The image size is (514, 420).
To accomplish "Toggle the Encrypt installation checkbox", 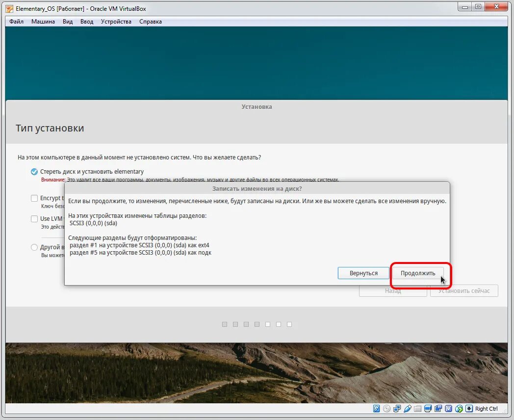I will 34,198.
